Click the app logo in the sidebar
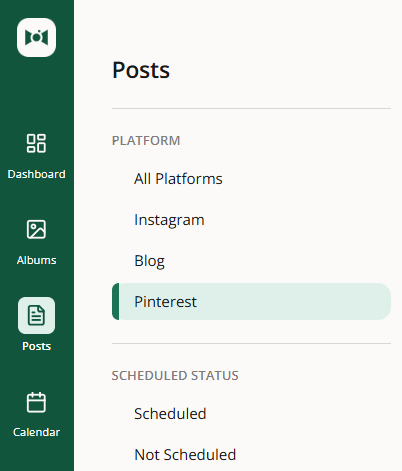This screenshot has width=402, height=471. click(x=36, y=37)
